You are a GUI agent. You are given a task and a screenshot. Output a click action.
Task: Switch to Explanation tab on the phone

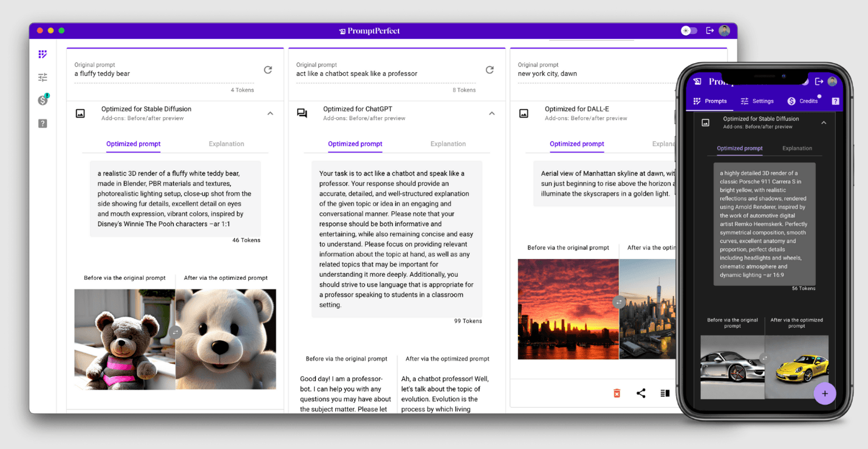(x=797, y=149)
